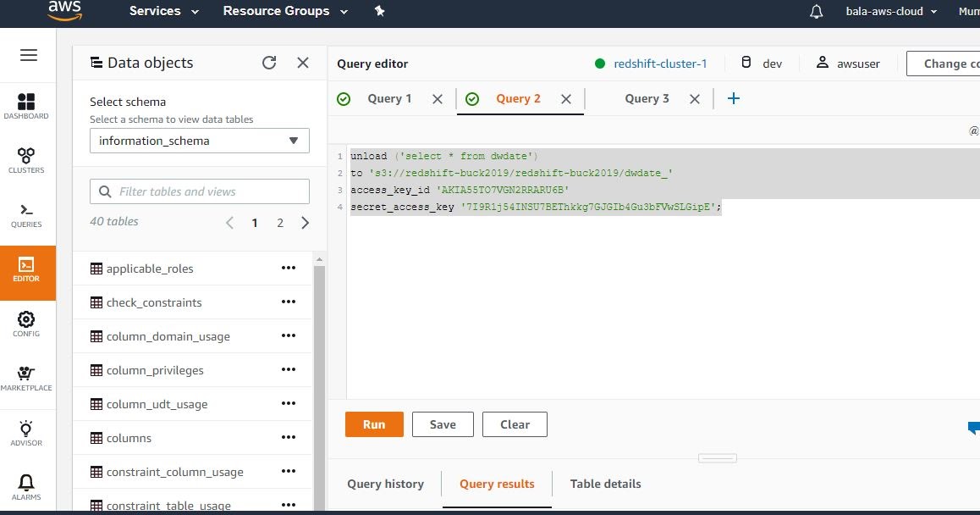Create a new query tab with plus icon
The height and width of the screenshot is (515, 980).
733,98
